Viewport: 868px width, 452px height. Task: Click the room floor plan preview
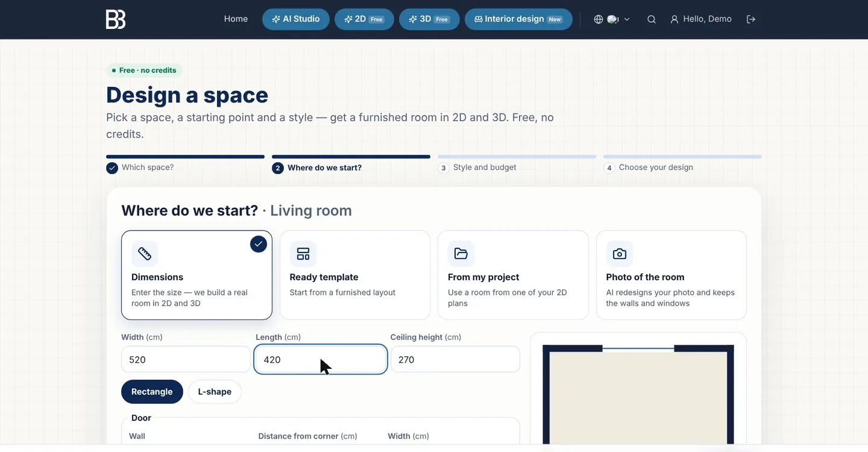[x=638, y=394]
